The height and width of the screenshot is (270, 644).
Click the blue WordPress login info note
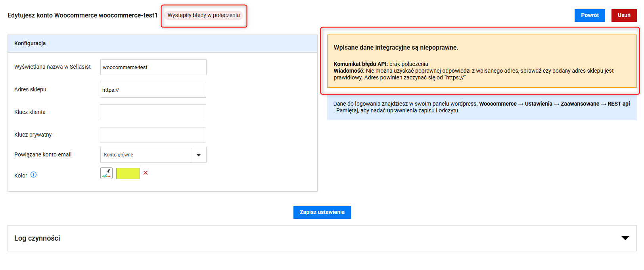[481, 107]
